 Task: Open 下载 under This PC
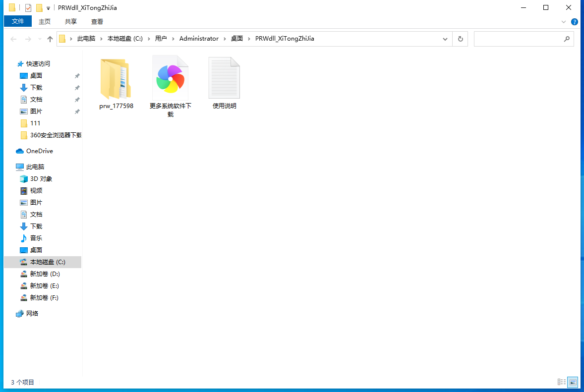point(36,226)
